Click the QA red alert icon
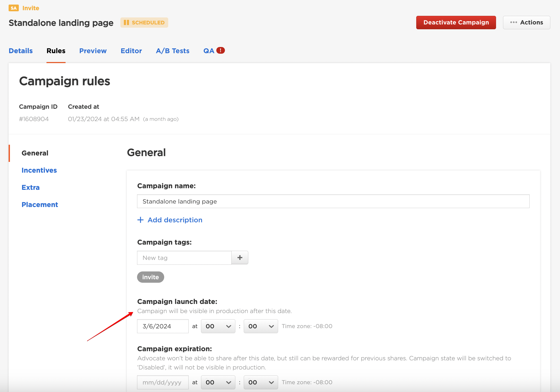The image size is (560, 392). (x=220, y=50)
